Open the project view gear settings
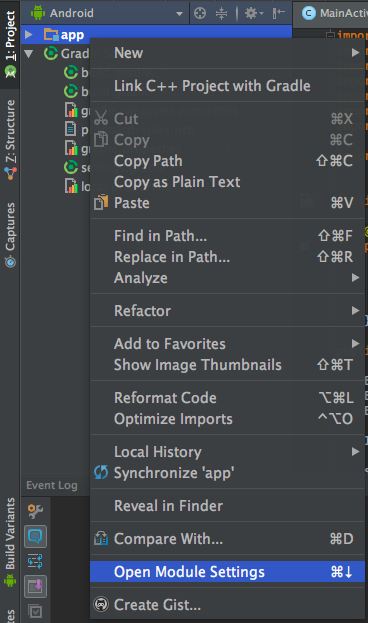 tap(254, 14)
